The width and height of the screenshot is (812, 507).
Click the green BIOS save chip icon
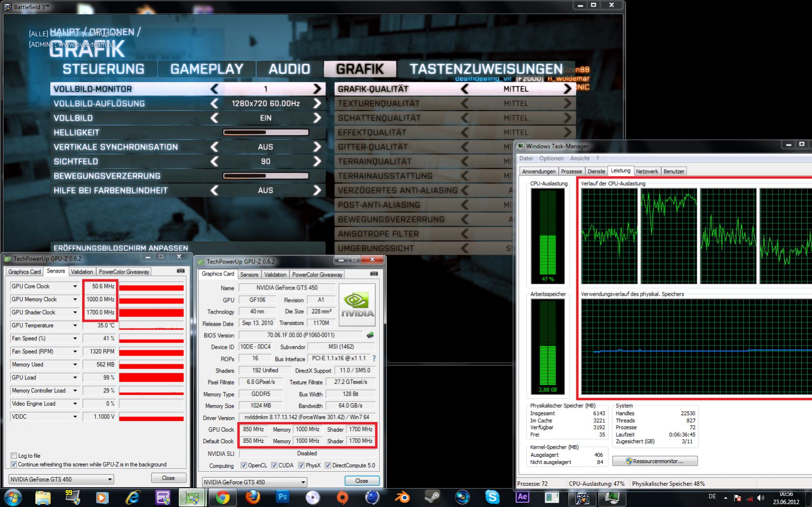coord(370,335)
